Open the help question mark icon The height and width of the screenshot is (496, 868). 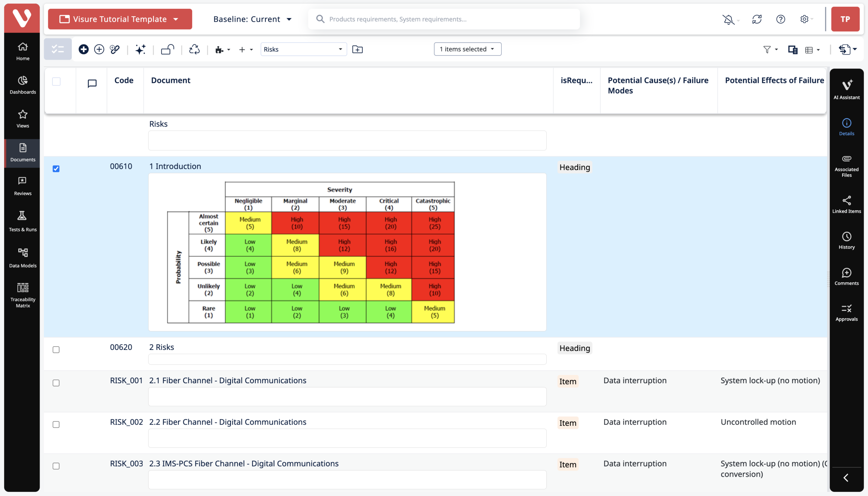[x=781, y=19]
